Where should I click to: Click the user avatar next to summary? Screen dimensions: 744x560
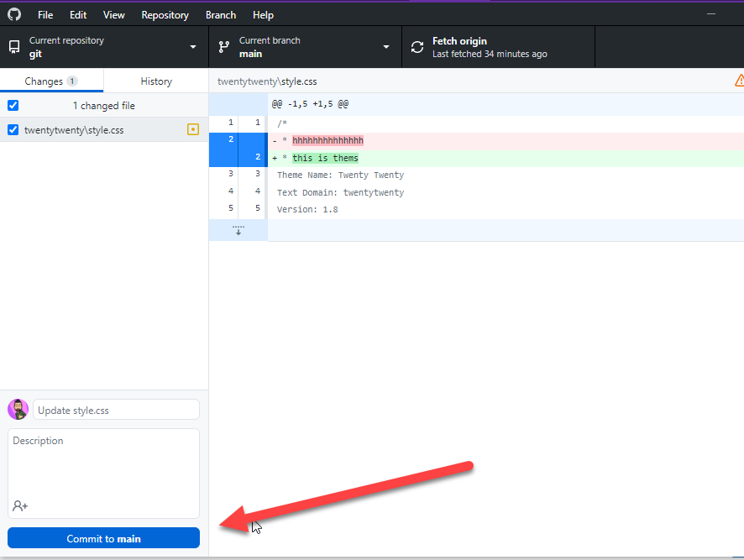[18, 410]
